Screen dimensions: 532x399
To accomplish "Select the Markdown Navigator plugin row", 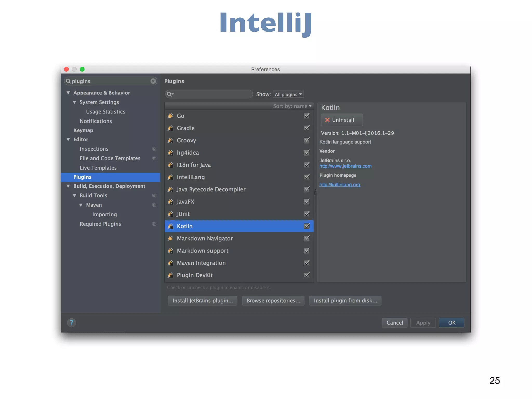I will [239, 238].
